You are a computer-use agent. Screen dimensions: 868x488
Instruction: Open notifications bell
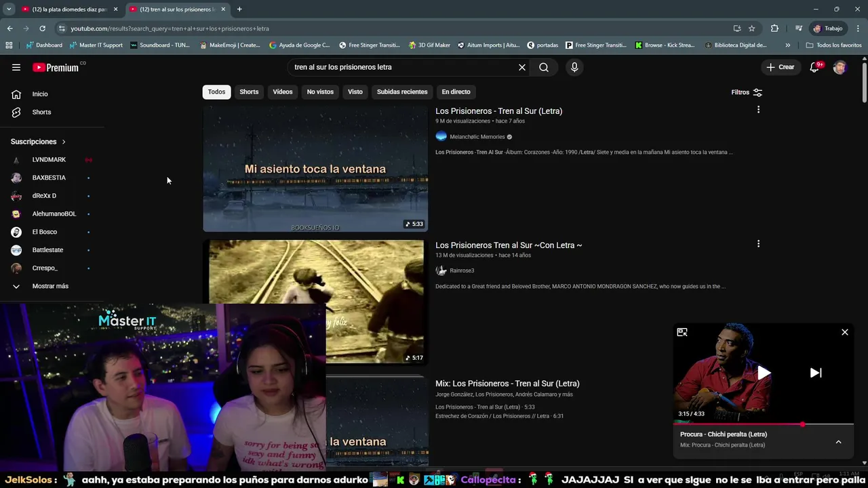coord(814,67)
